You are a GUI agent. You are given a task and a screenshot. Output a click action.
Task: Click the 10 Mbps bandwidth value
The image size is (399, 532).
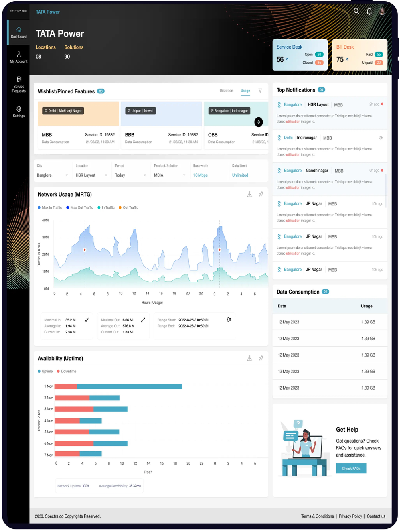[x=200, y=175]
